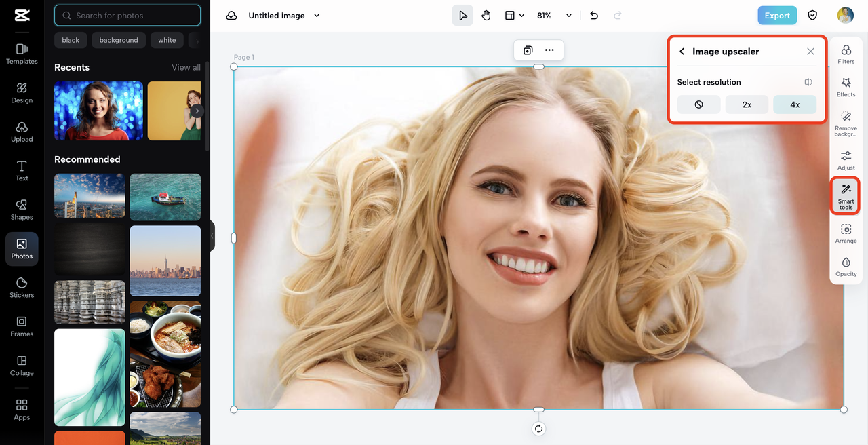Select the 'black' search tag

(71, 40)
